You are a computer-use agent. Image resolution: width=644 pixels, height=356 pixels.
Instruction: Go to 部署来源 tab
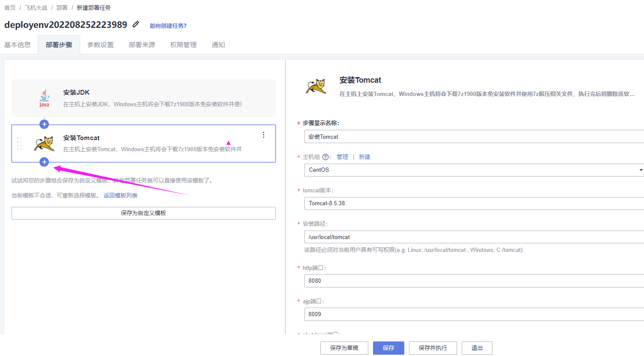pos(142,45)
